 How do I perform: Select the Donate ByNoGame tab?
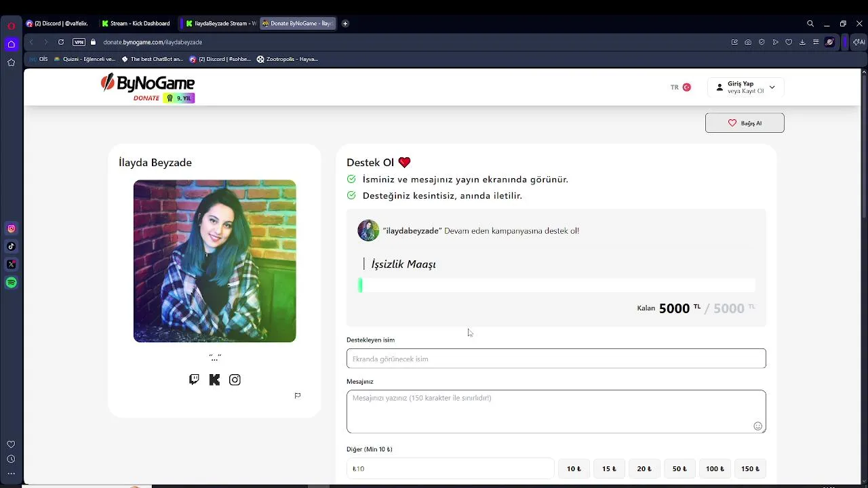click(298, 24)
